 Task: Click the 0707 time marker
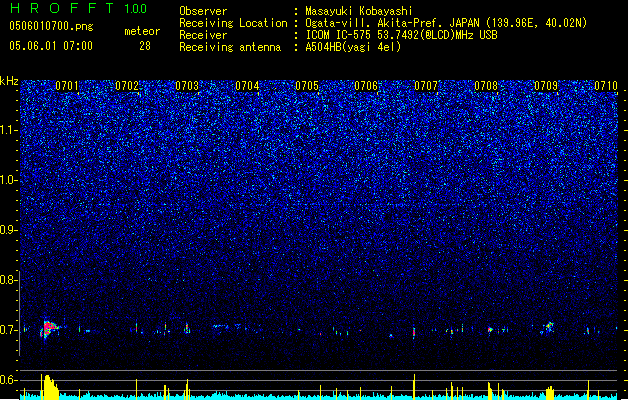click(426, 86)
